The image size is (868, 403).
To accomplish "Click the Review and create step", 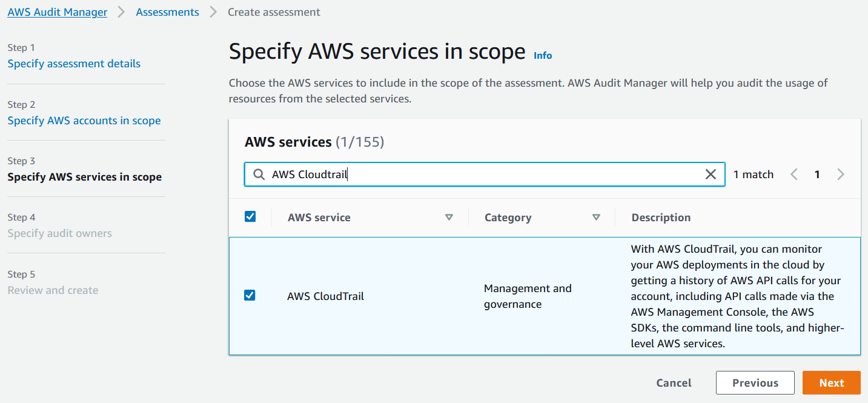I will 53,290.
